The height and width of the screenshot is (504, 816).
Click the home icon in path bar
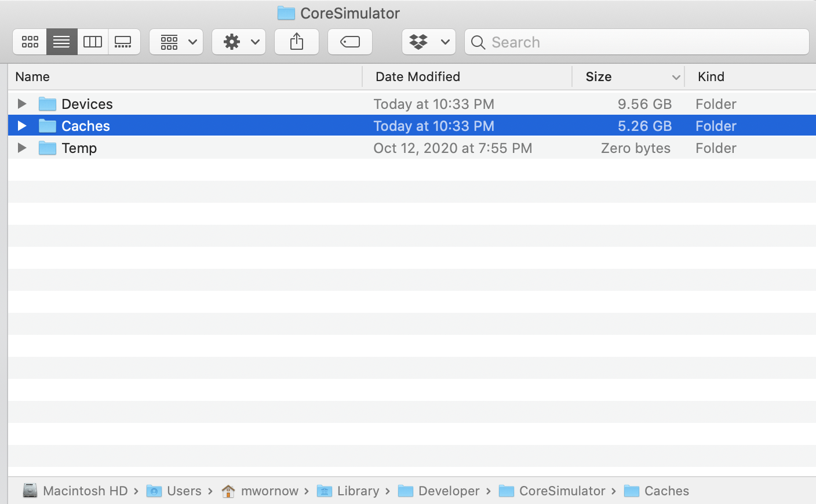click(x=228, y=491)
